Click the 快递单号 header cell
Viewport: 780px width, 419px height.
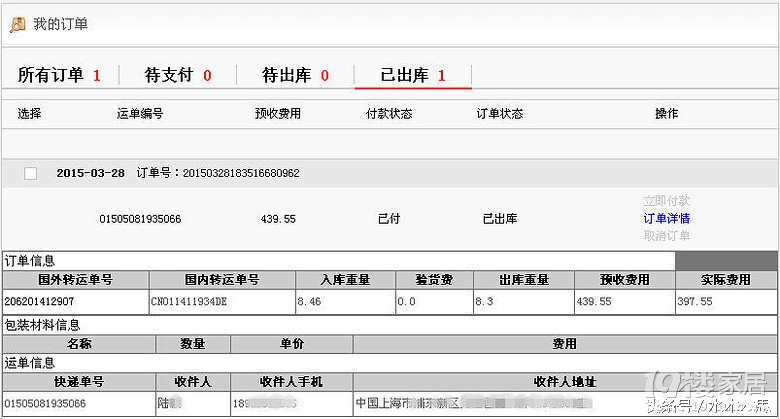point(79,382)
